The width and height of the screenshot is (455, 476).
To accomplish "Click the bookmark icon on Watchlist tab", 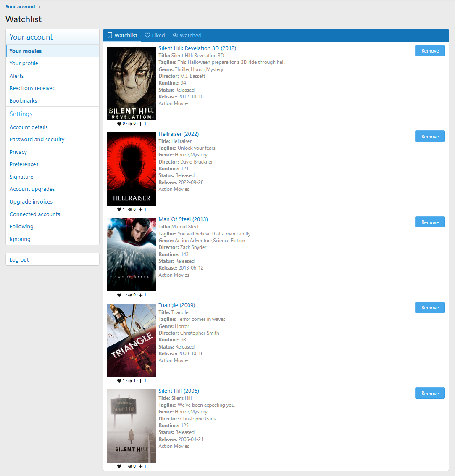I will (110, 35).
